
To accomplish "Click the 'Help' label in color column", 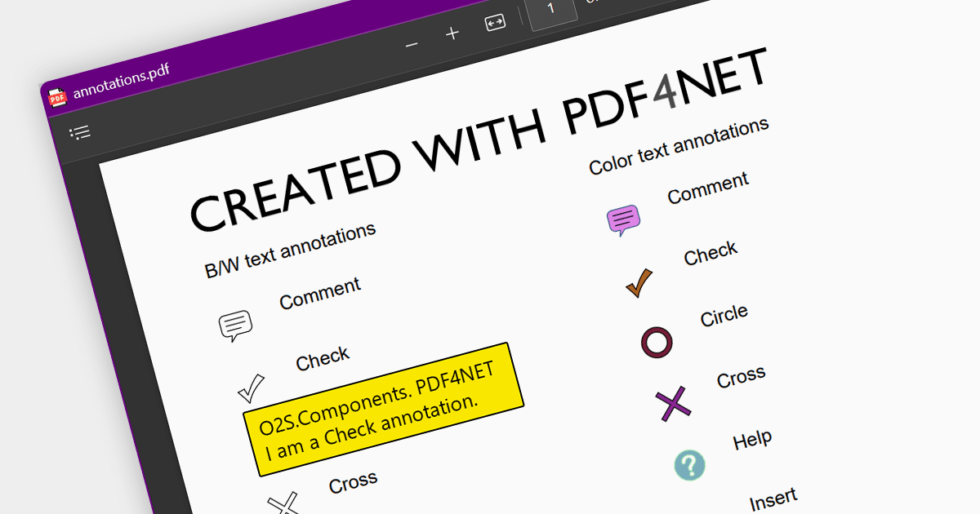I will 752,441.
